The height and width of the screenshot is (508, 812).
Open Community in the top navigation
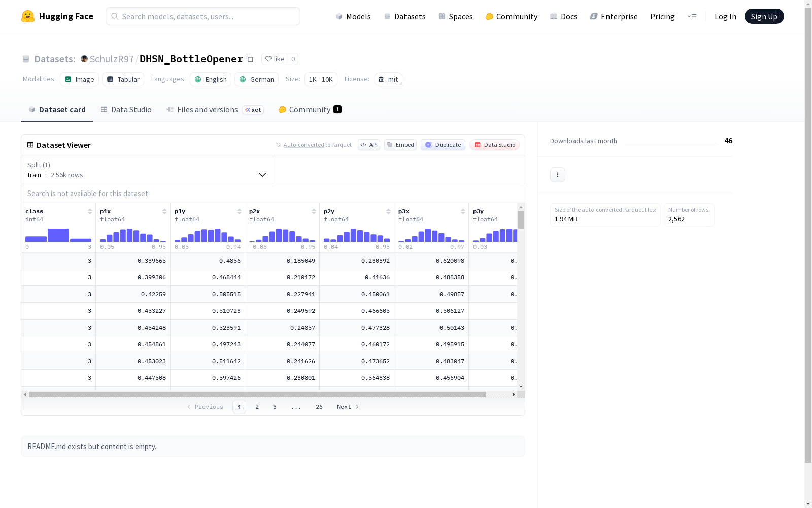[x=512, y=16]
